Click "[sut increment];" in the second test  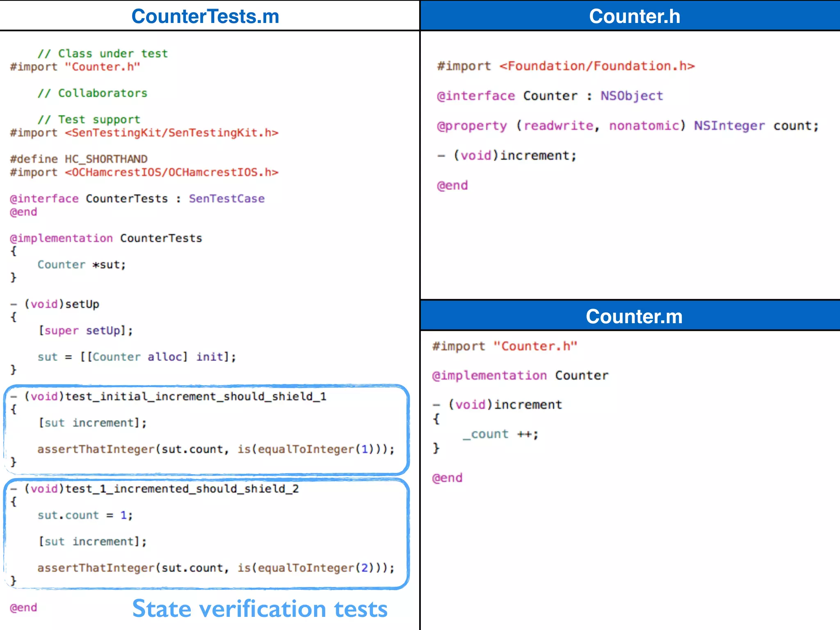tap(92, 541)
